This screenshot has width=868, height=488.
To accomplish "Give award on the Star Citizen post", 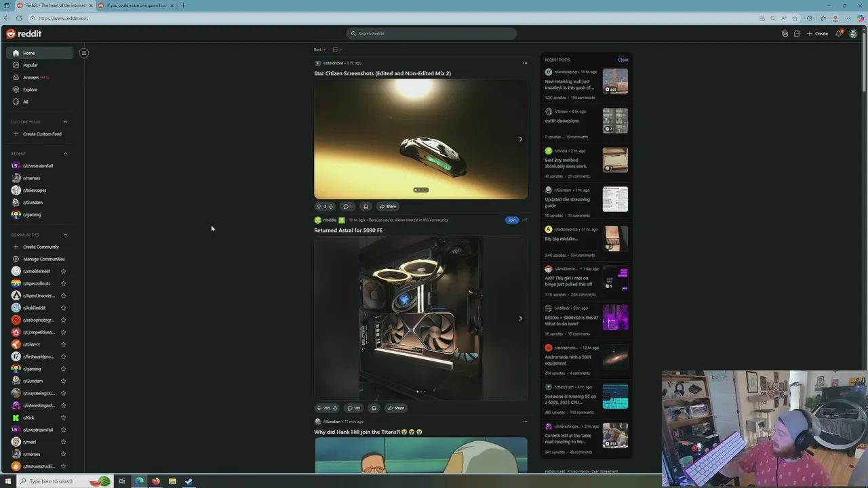I will (366, 206).
